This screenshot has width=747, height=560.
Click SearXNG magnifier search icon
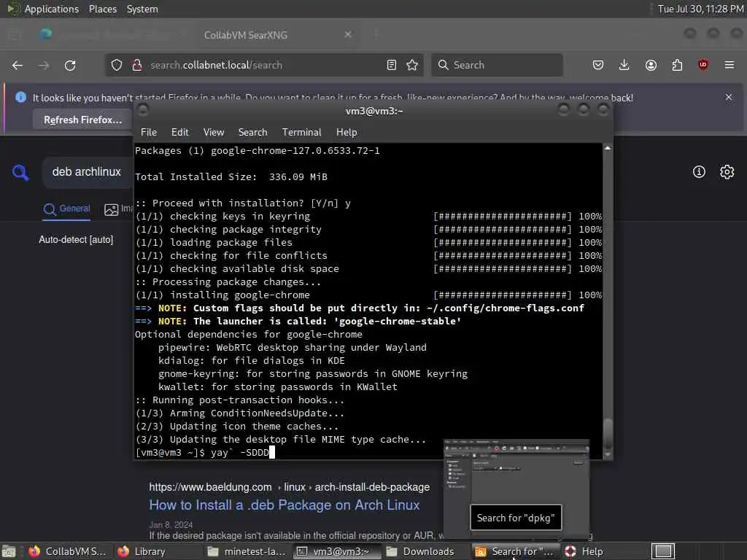pos(20,172)
